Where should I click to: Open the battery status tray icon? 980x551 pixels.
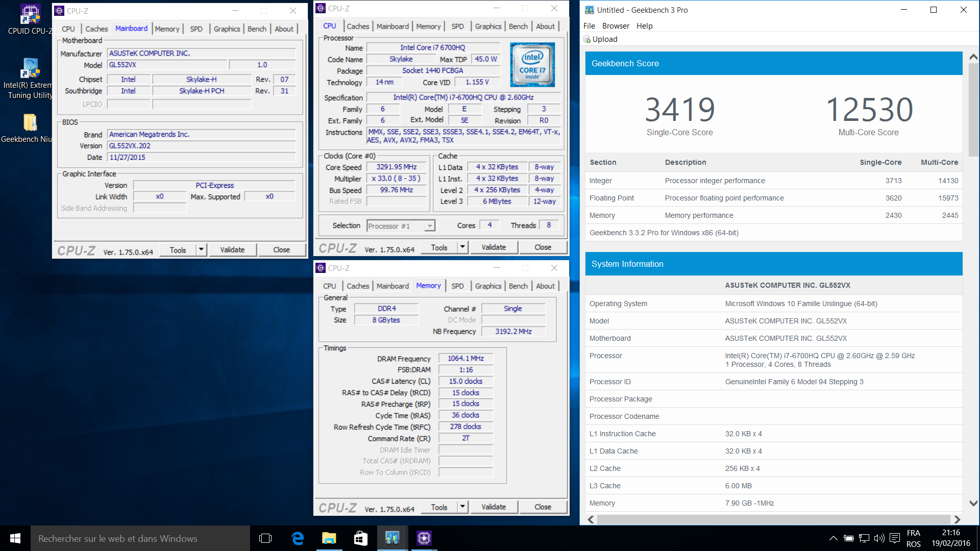(x=848, y=538)
